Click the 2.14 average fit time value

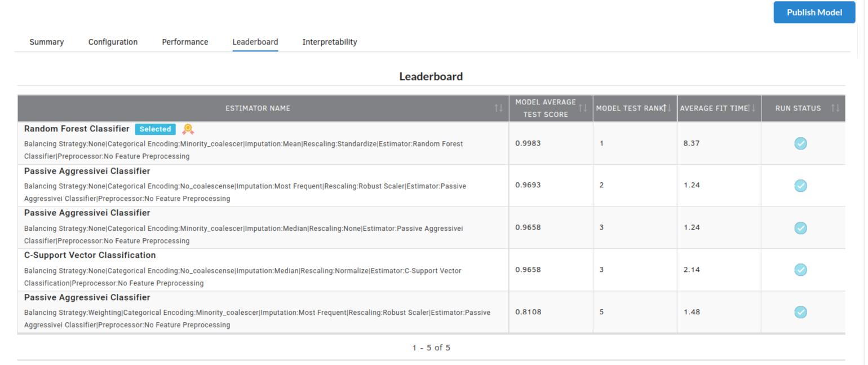pos(692,270)
